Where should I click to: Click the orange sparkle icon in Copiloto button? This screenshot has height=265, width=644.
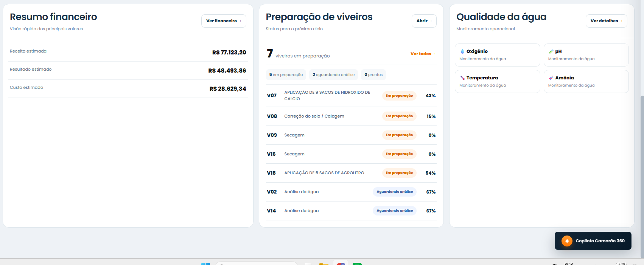click(x=567, y=241)
